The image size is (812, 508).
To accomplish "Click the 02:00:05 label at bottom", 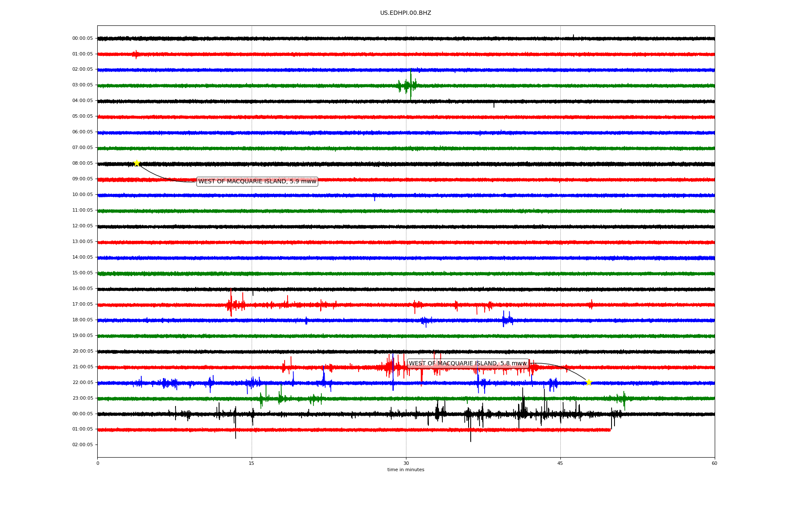I will pos(82,445).
